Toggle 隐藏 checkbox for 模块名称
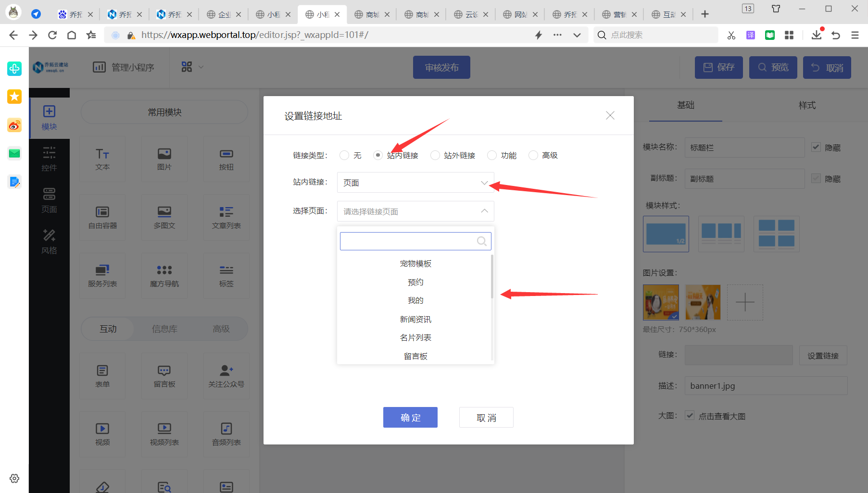The image size is (868, 493). (x=816, y=147)
